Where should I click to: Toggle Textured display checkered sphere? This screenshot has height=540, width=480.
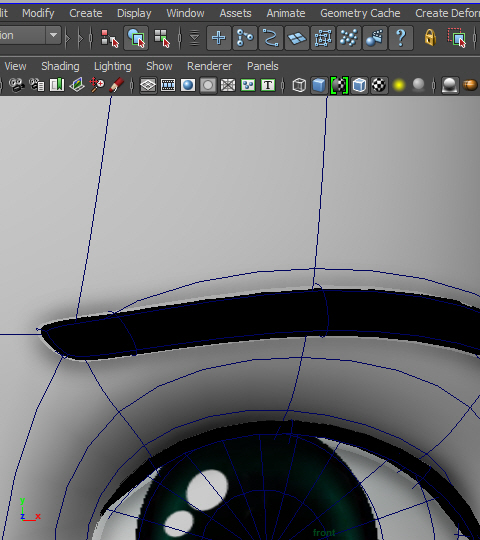click(379, 85)
